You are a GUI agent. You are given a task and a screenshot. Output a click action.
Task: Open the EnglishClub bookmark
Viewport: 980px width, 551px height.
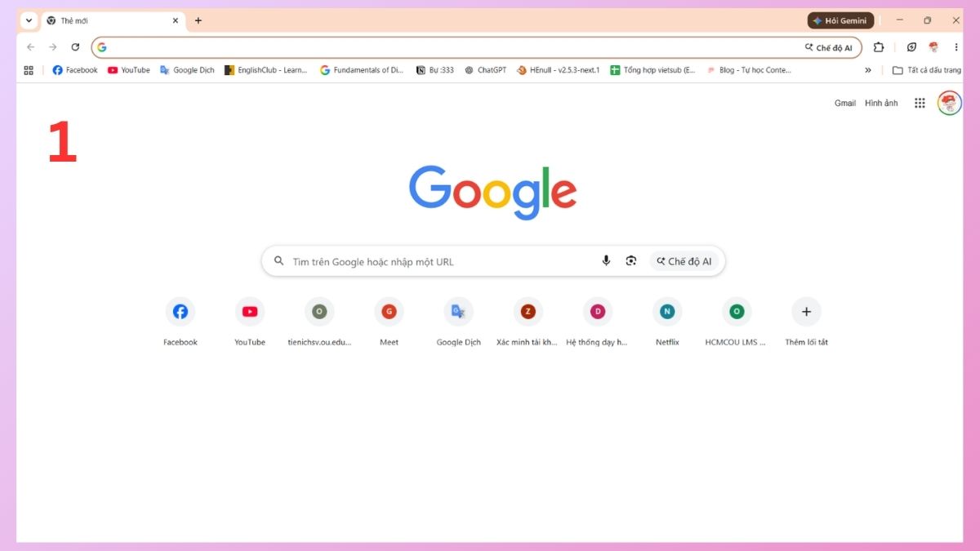[266, 70]
